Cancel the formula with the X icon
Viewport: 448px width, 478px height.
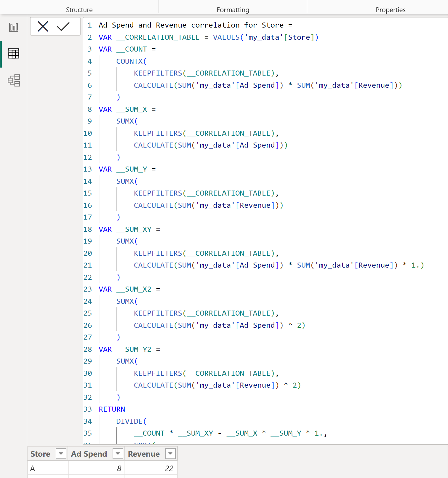pyautogui.click(x=43, y=26)
